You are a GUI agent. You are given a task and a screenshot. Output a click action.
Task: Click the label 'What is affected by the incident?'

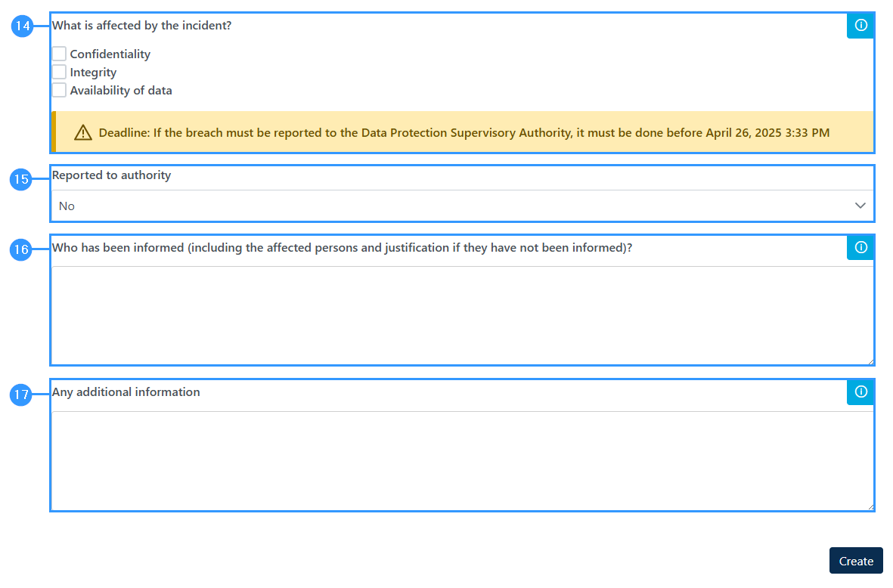click(x=142, y=26)
